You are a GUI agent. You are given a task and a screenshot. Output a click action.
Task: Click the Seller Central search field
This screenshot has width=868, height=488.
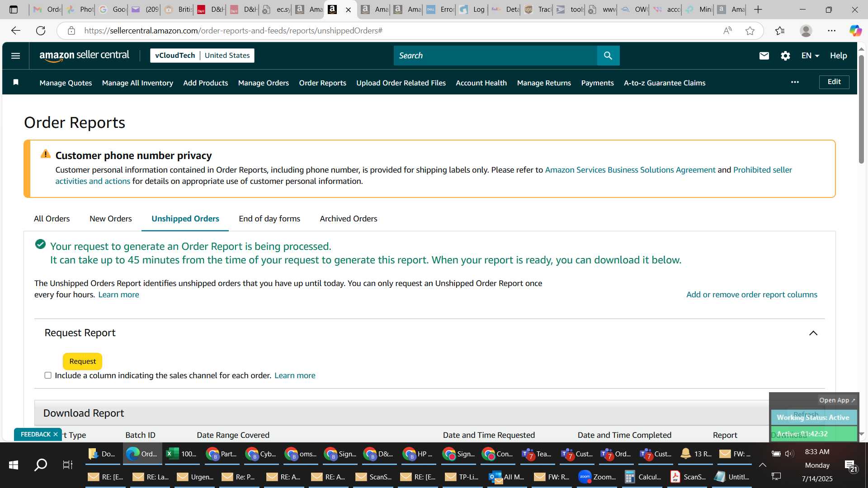tap(495, 56)
